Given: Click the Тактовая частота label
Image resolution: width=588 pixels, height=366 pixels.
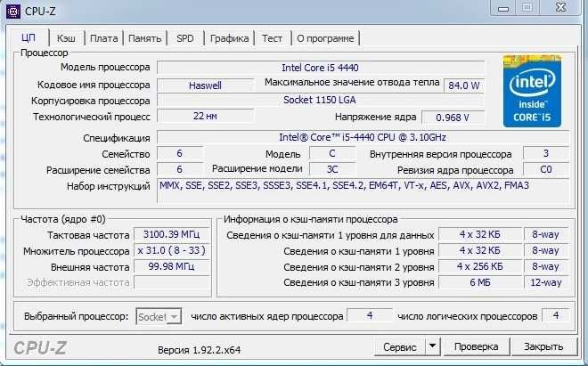Looking at the screenshot, I should click(88, 235).
